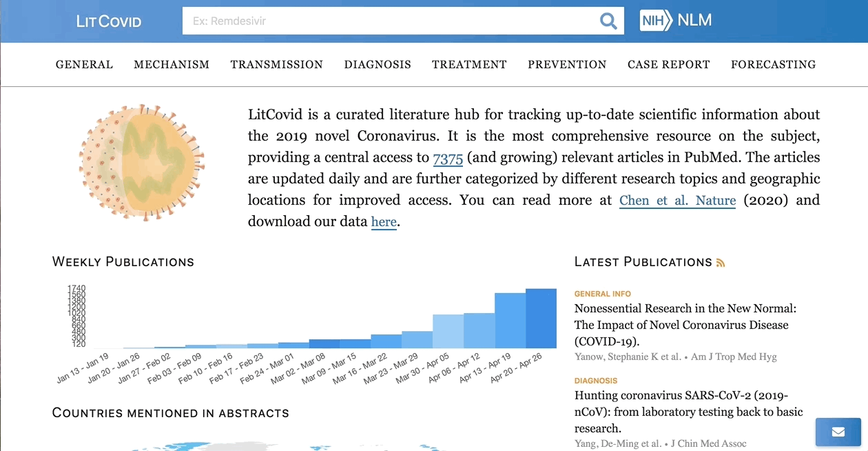This screenshot has height=451, width=868.
Task: Open the DIAGNOSIS category tab
Action: 378,64
